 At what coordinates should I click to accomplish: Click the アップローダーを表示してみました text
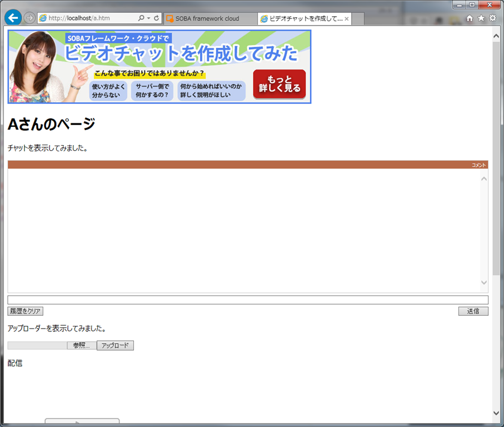[x=57, y=329]
